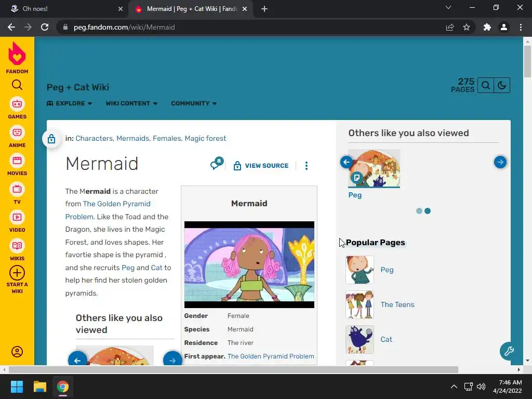Click previous arrow in sidebar carousel

coord(347,162)
